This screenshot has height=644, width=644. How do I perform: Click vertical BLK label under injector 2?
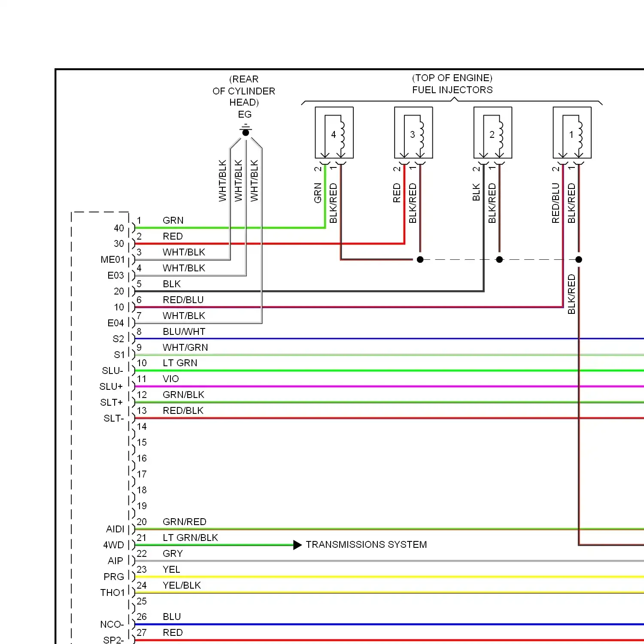click(x=476, y=192)
